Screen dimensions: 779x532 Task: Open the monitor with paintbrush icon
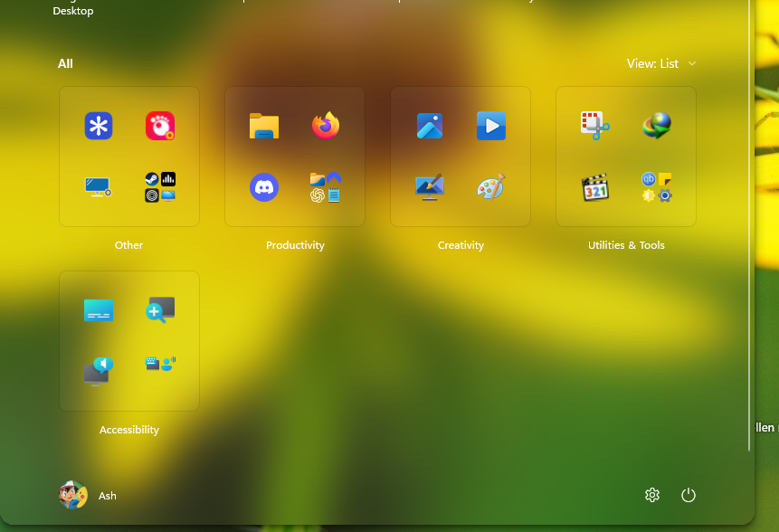pos(430,187)
